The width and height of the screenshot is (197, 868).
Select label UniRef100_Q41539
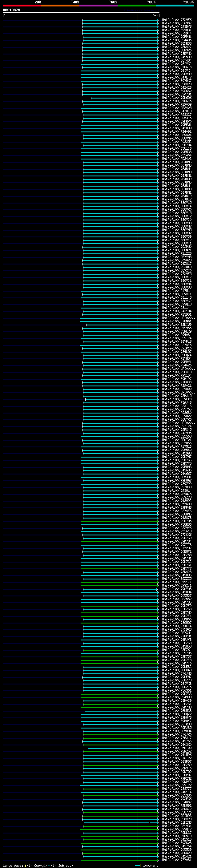click(x=176, y=57)
